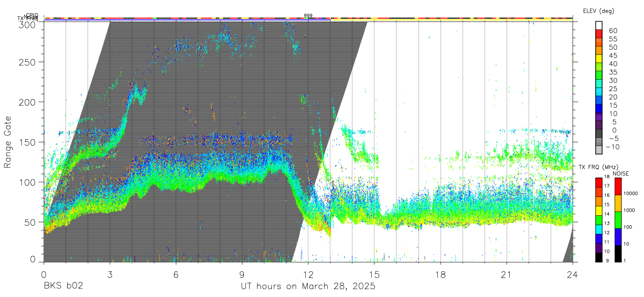The image size is (644, 297).
Task: Click the 'Range Gate' y-axis title
Action: click(8, 142)
